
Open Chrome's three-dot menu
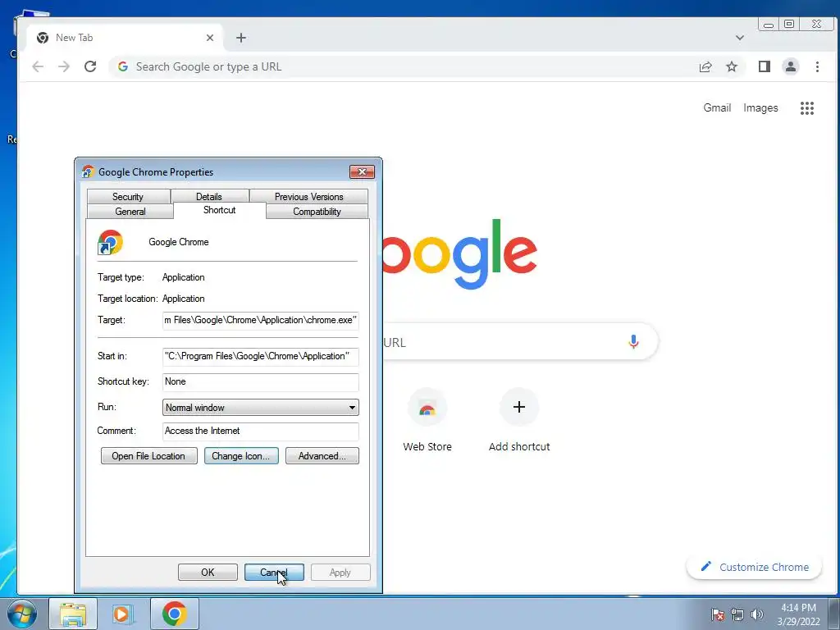[818, 66]
